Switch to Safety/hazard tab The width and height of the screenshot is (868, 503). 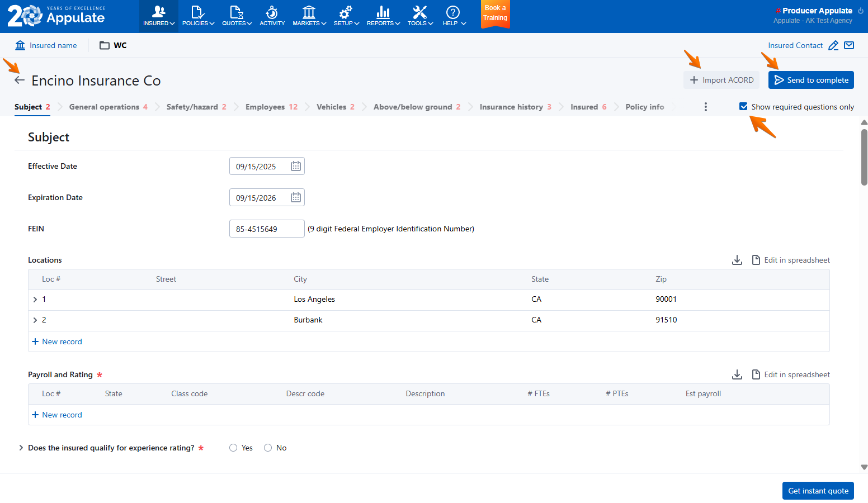(x=196, y=107)
